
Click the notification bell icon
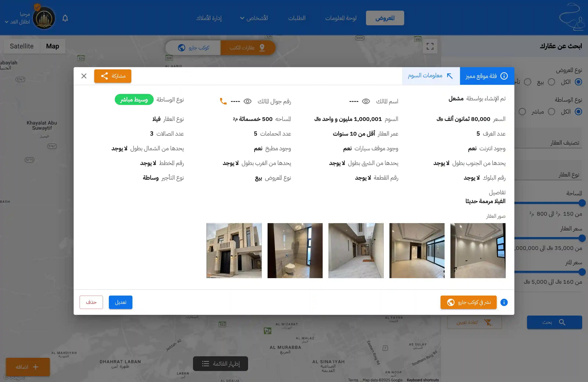65,18
